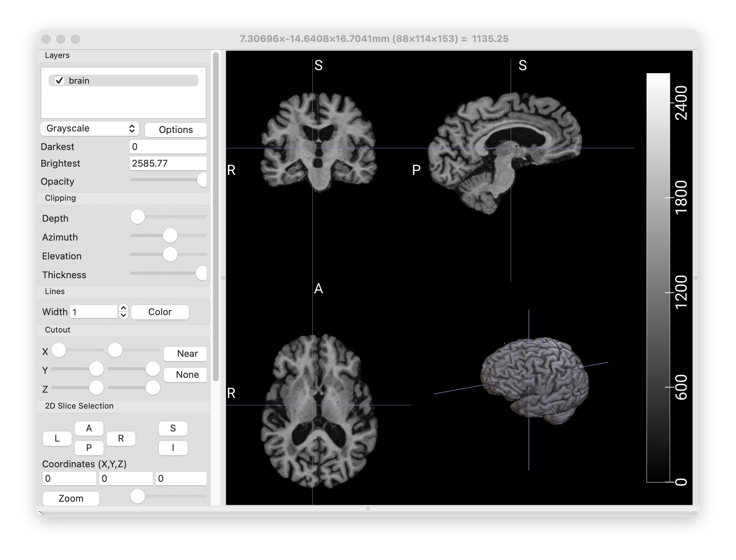This screenshot has height=560, width=736.
Task: Uncheck the brain layer checkbox
Action: point(59,80)
